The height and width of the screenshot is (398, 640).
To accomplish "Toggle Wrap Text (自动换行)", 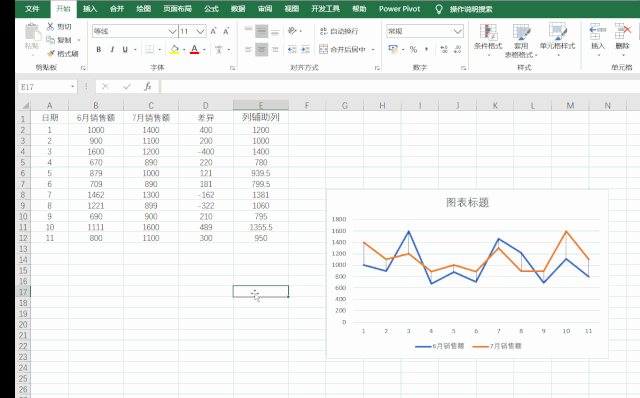I will (x=339, y=31).
